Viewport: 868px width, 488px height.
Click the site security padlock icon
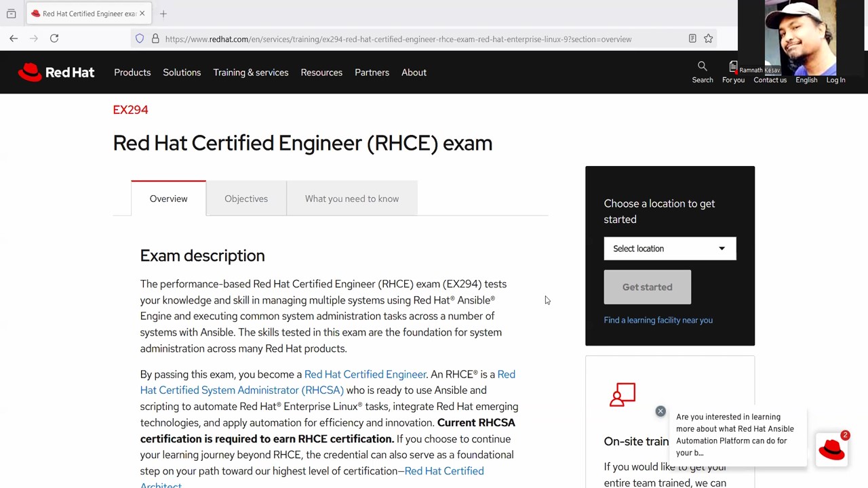click(155, 39)
